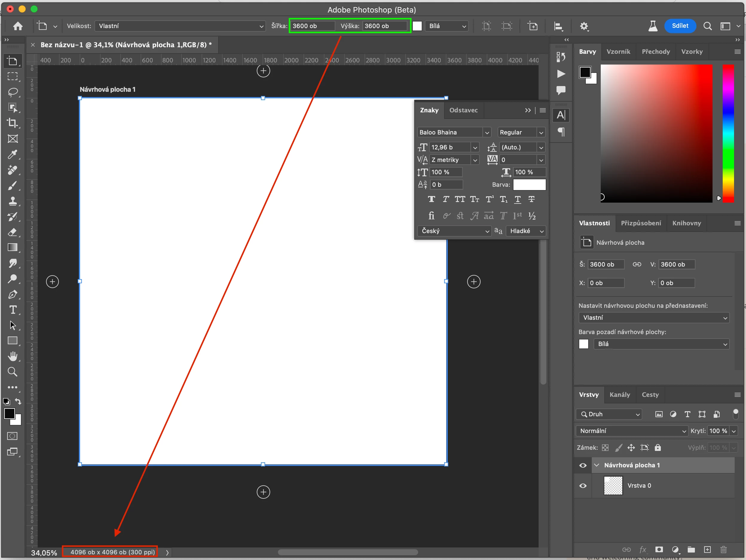Open the Normální blend mode dropdown

[631, 431]
